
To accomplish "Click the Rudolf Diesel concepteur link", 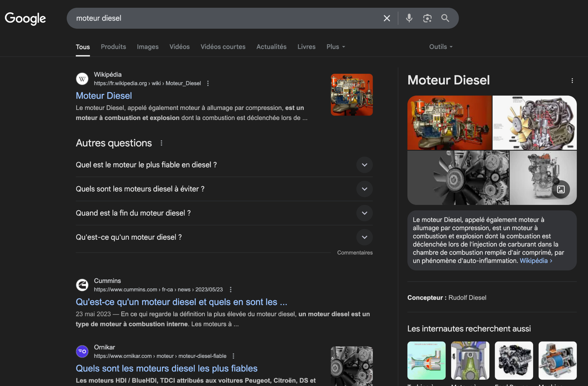I will [467, 298].
